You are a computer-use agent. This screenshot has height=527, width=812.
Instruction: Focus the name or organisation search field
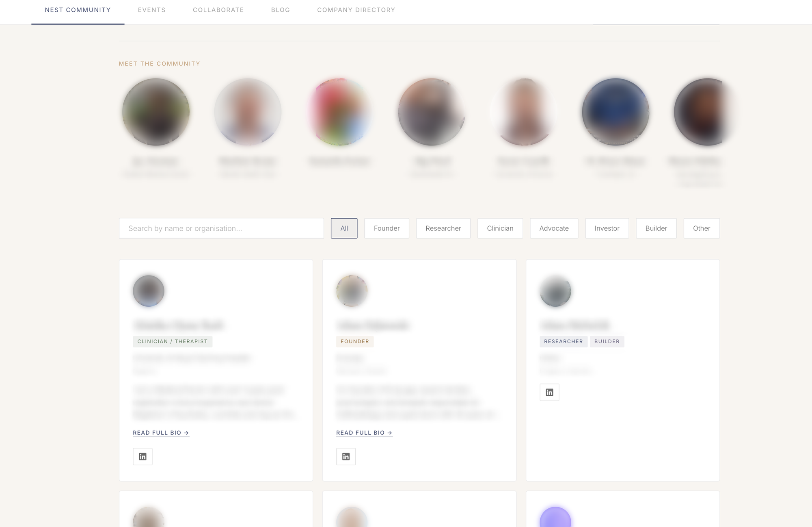tap(221, 228)
